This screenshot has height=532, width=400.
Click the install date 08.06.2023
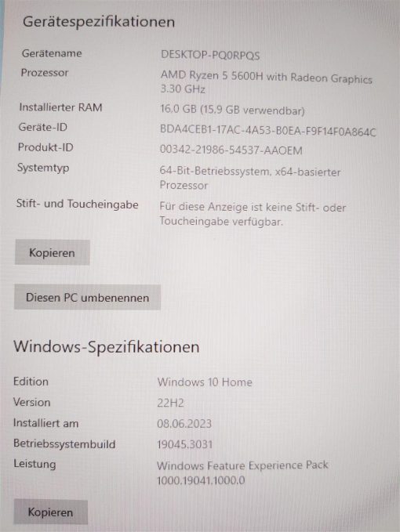[184, 424]
